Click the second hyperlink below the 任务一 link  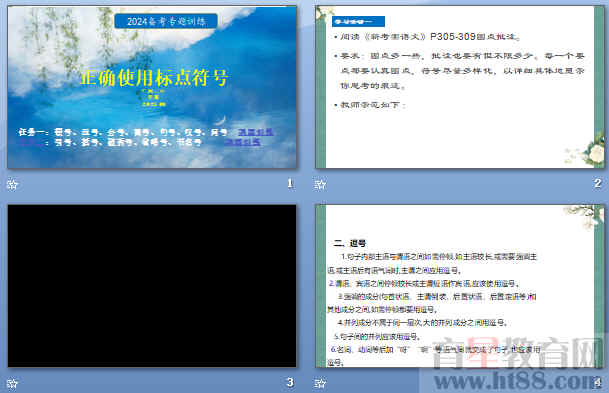pos(242,142)
